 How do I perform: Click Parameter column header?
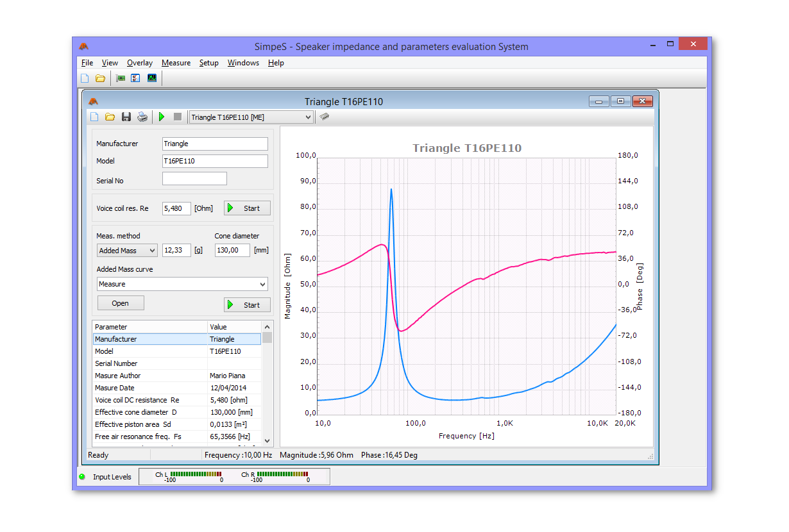pyautogui.click(x=150, y=327)
